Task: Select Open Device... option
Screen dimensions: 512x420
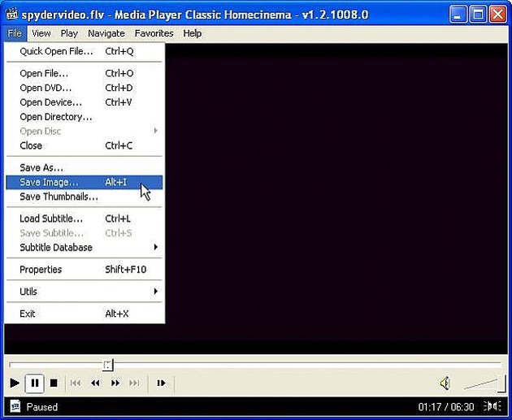Action: click(x=85, y=102)
